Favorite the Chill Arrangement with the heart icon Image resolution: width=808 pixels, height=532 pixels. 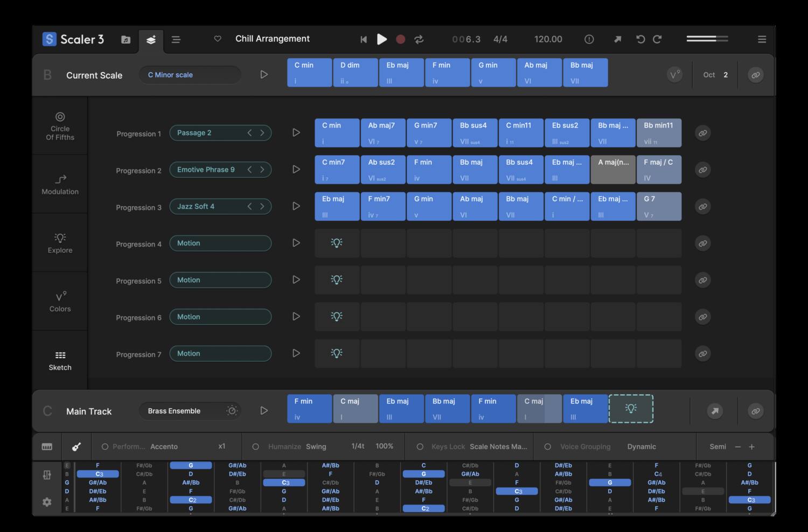click(x=218, y=39)
